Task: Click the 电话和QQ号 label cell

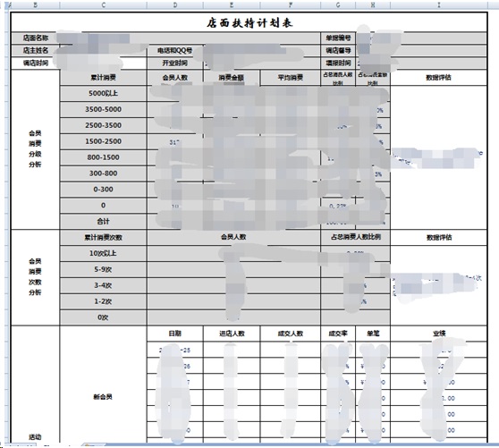Action: (x=175, y=50)
